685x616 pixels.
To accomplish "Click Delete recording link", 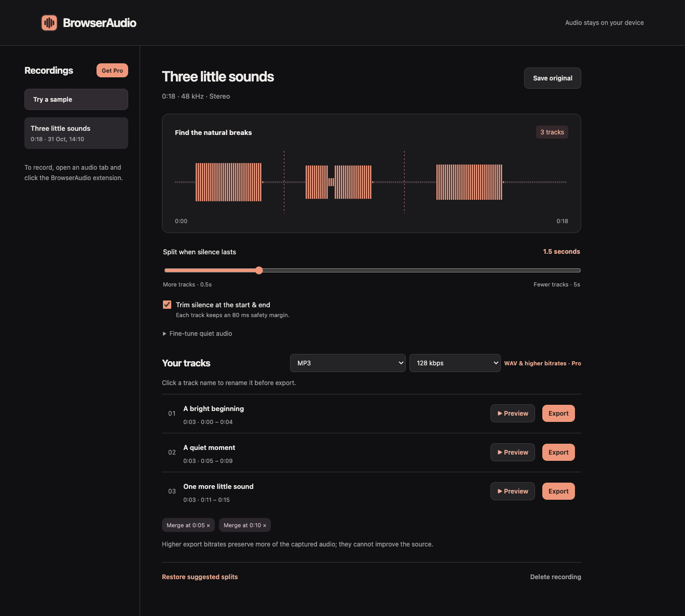I will point(556,577).
